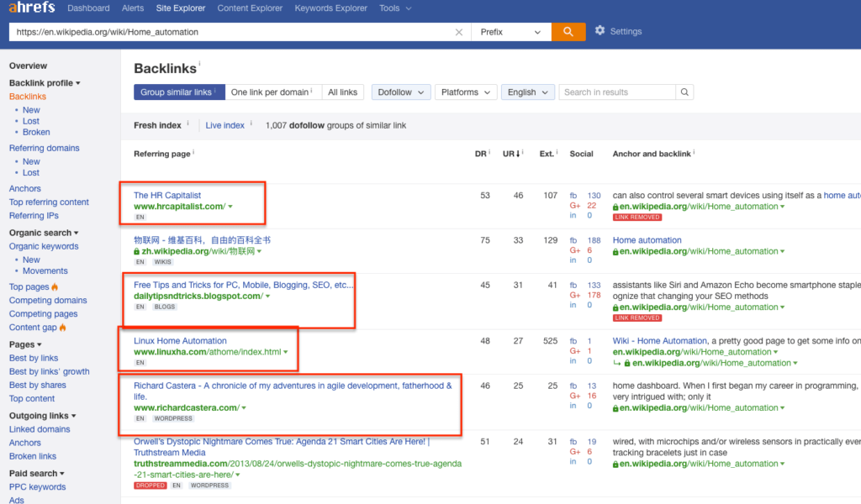This screenshot has height=504, width=861.
Task: Open Best by links' growth in sidebar
Action: 49,371
